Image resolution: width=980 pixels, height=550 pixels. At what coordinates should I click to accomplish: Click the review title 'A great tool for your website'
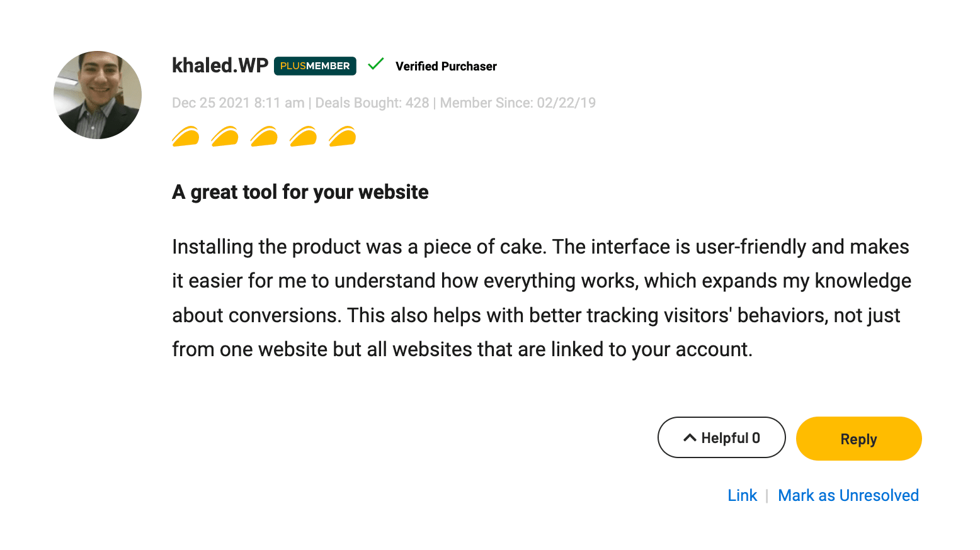[x=300, y=192]
